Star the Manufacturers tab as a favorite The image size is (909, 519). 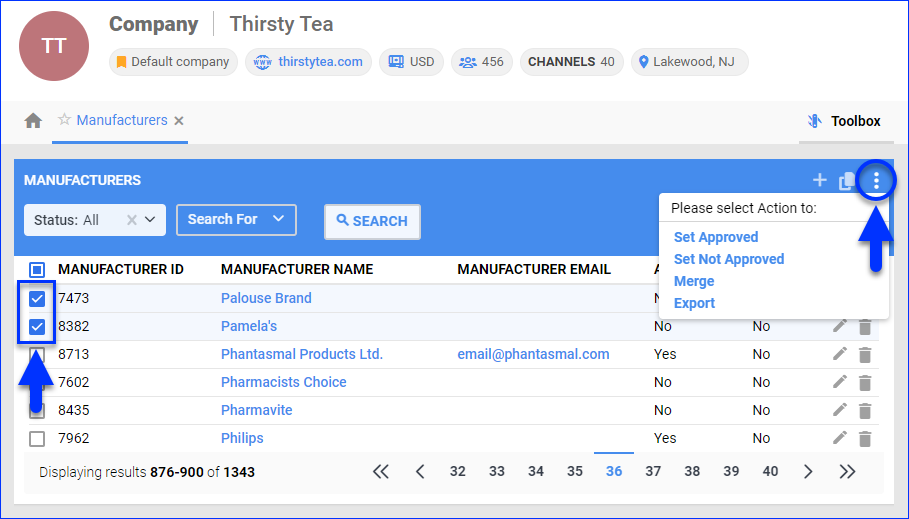point(64,120)
